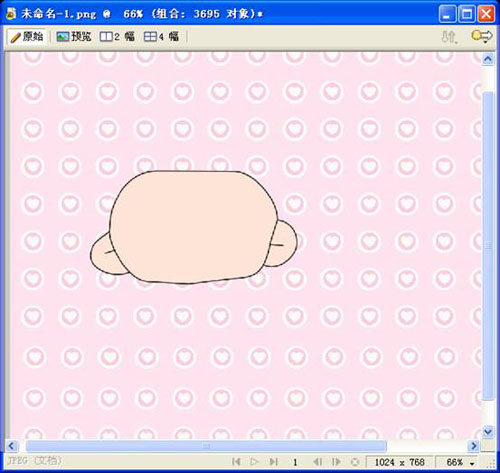
Task: Step to next frame
Action: (x=337, y=462)
